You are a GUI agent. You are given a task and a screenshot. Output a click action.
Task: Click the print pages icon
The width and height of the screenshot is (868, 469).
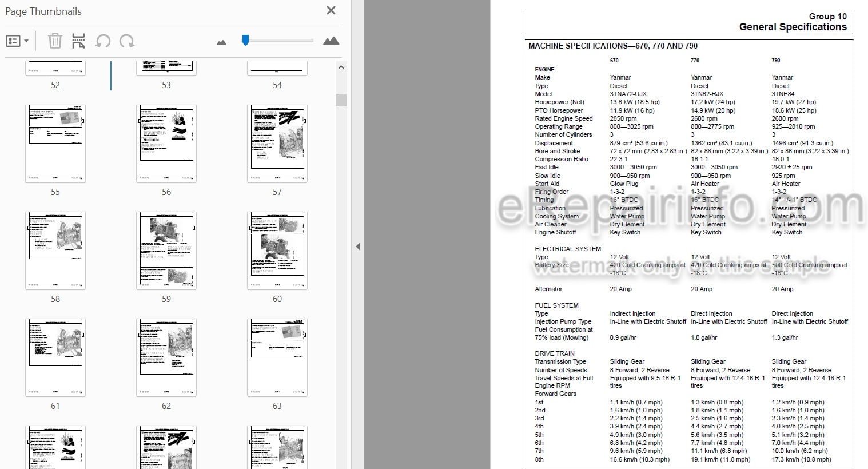(x=78, y=41)
